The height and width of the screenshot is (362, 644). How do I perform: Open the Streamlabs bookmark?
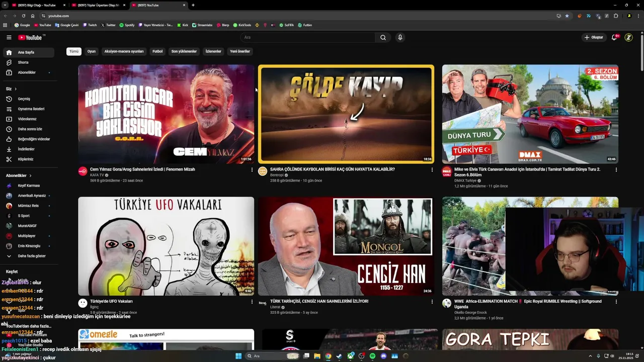point(202,25)
